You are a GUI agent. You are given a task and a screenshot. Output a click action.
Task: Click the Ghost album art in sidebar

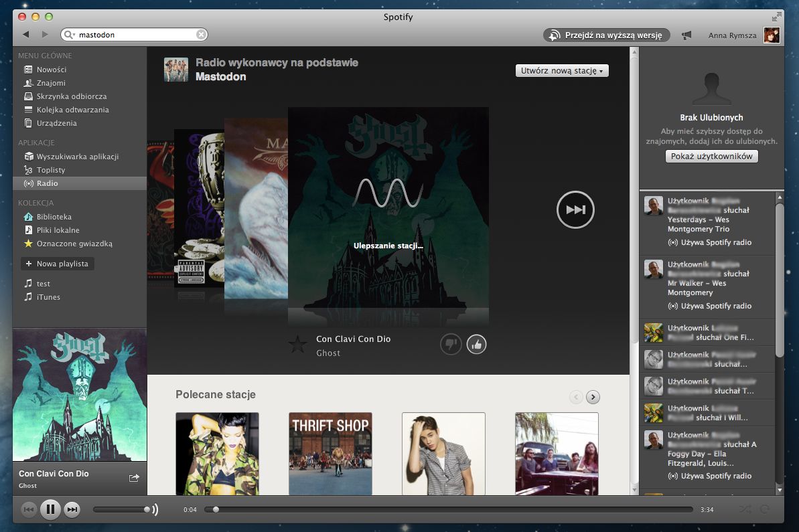coord(80,395)
